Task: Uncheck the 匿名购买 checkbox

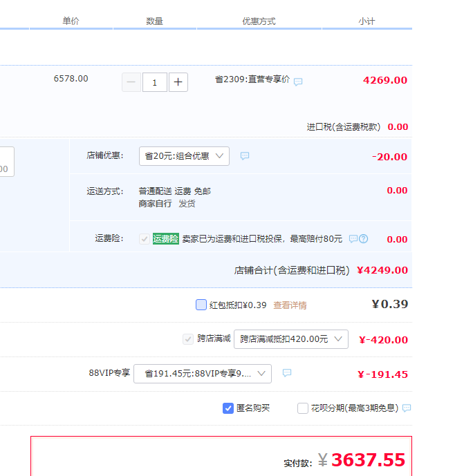Action: [x=228, y=408]
